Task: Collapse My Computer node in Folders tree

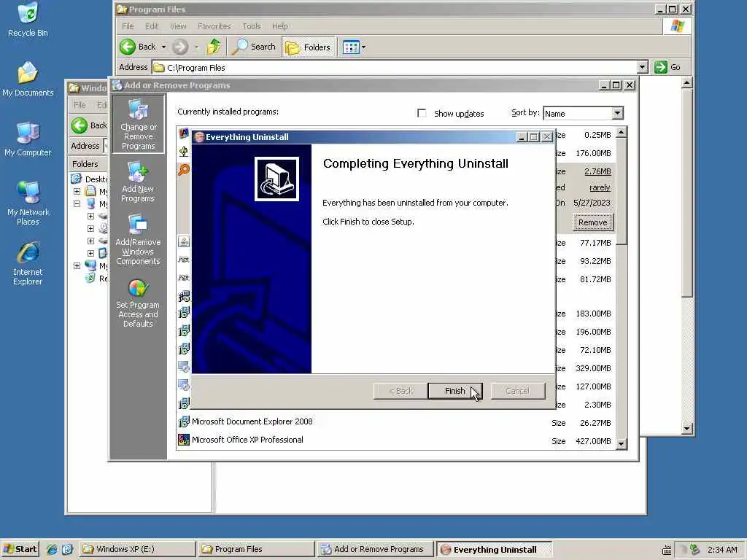Action: click(77, 204)
